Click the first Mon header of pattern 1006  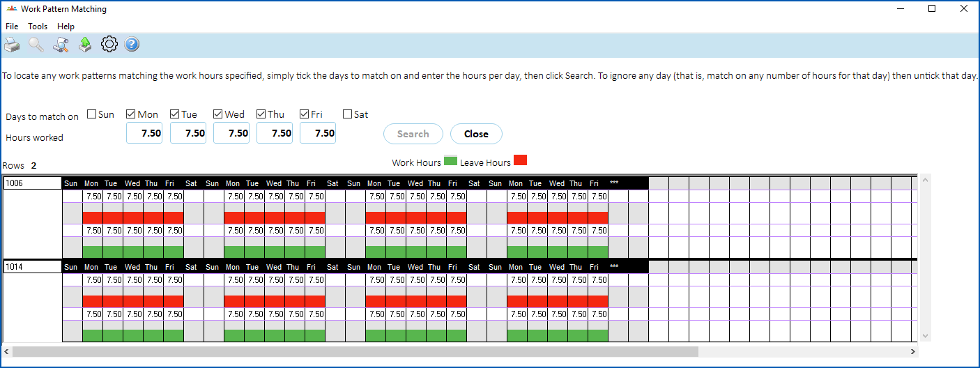click(x=91, y=183)
